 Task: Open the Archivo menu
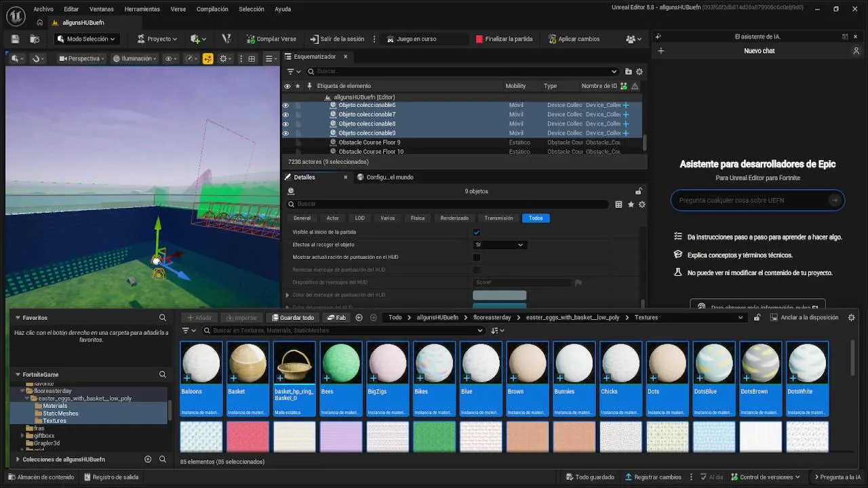pos(43,9)
